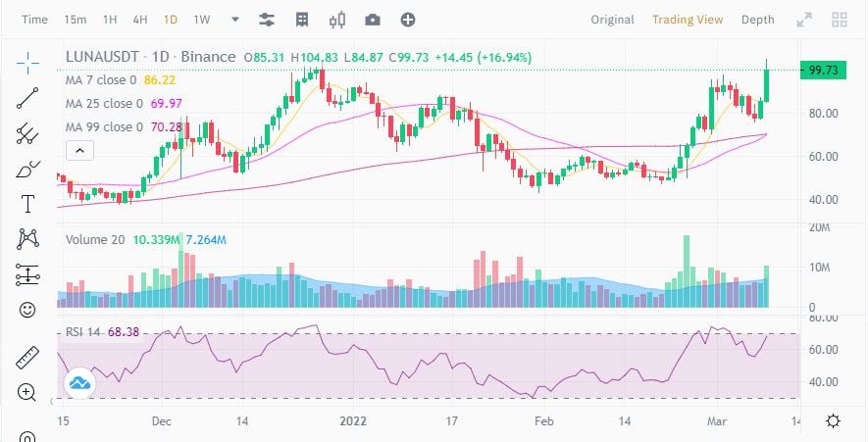
Task: Select the price range measurement tool
Action: tap(27, 274)
